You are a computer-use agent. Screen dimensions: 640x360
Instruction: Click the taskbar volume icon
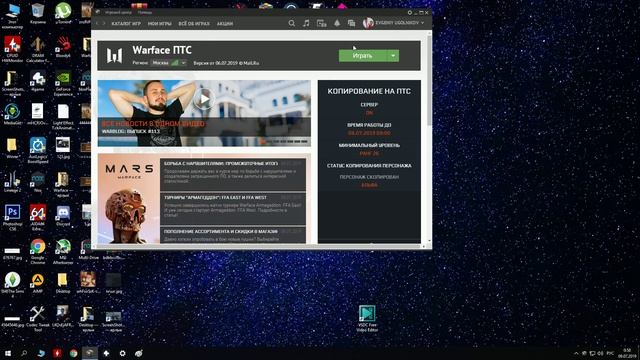(x=600, y=353)
